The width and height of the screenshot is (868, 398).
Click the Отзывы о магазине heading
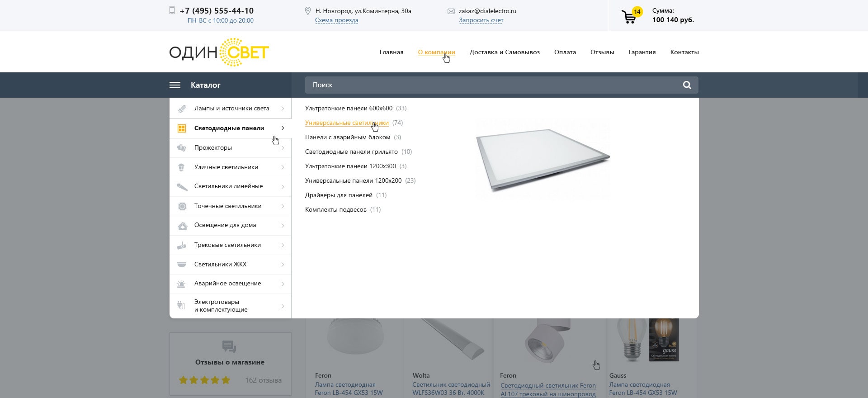pyautogui.click(x=230, y=362)
